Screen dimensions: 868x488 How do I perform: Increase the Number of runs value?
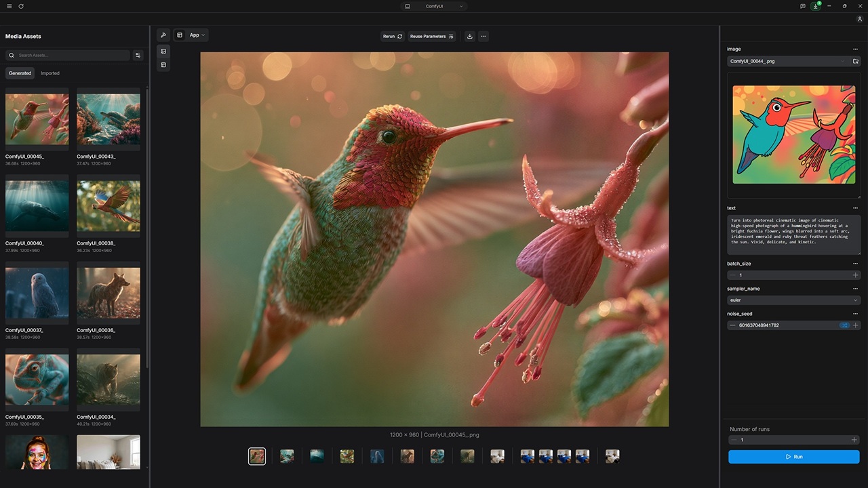(854, 440)
